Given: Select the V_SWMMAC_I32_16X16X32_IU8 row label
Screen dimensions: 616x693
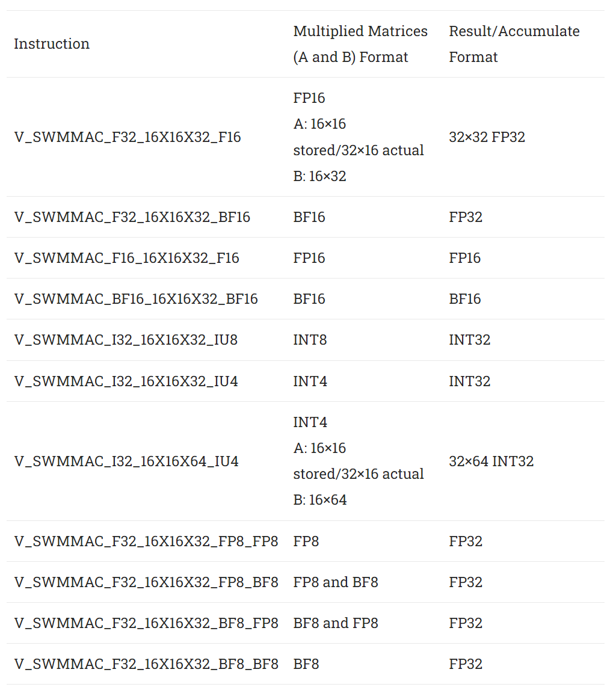Looking at the screenshot, I should [126, 340].
